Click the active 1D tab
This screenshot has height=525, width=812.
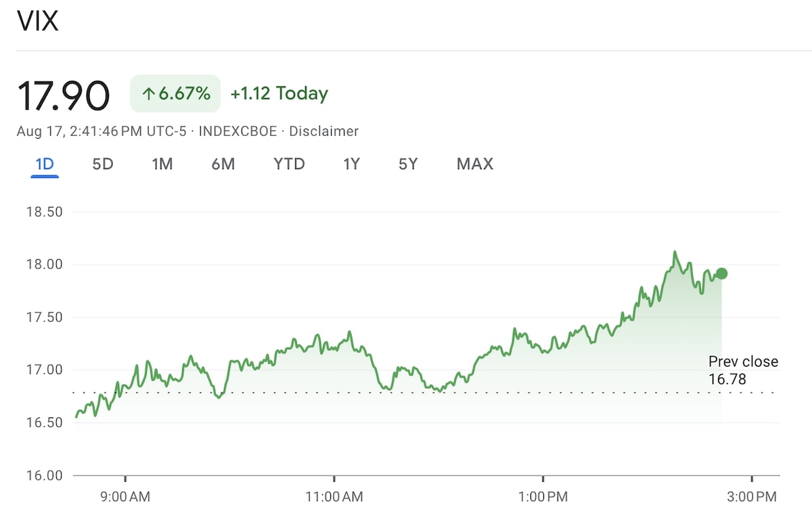tap(45, 164)
